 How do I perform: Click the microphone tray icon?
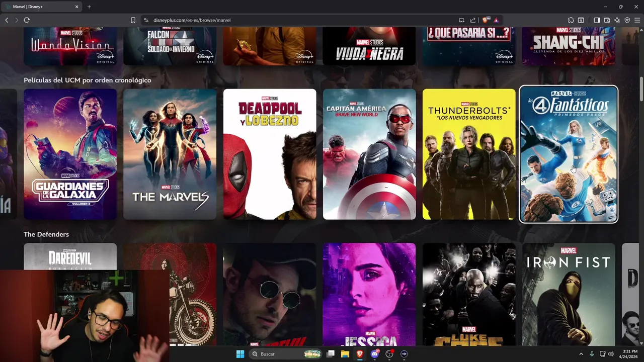click(592, 354)
